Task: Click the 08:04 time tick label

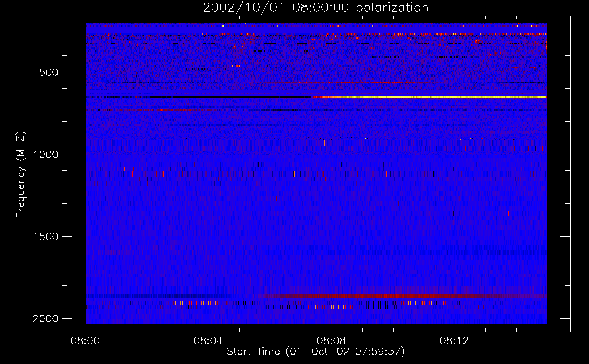Action: click(x=209, y=341)
